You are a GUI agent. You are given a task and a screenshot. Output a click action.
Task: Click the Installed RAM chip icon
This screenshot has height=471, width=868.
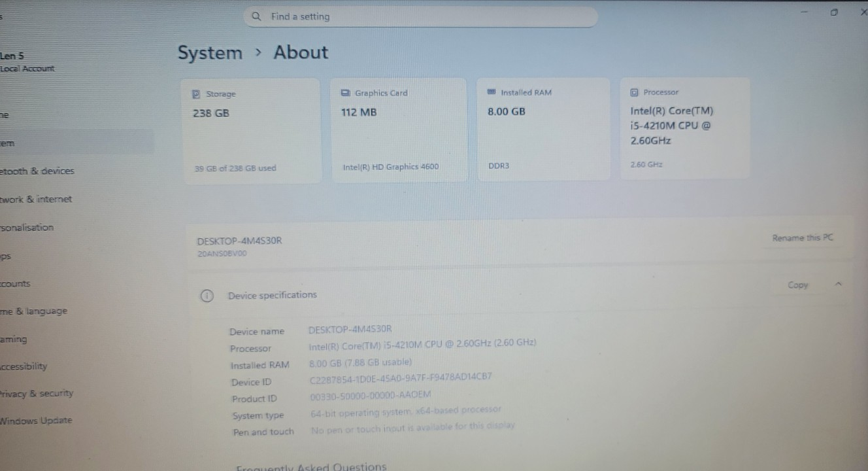492,92
